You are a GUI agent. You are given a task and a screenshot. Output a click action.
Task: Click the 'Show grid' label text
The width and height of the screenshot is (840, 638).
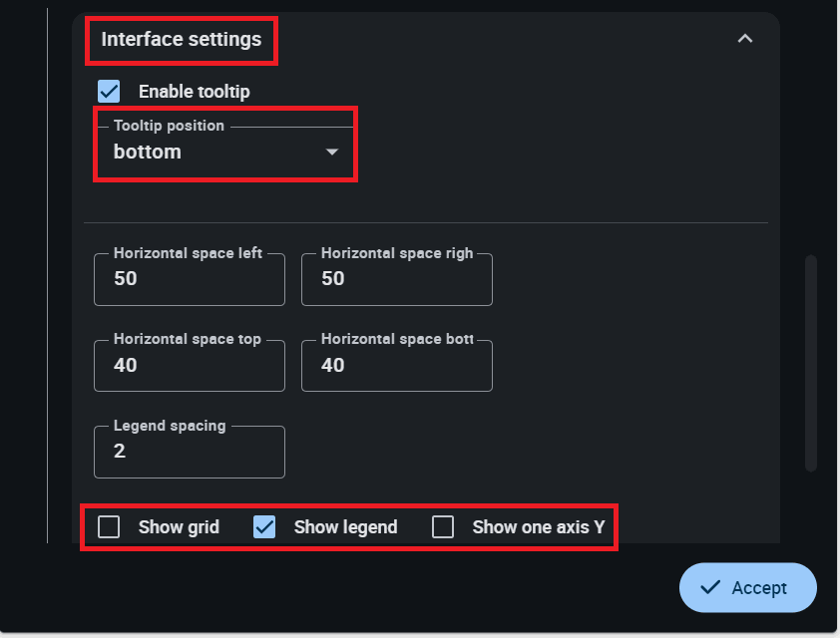179,527
